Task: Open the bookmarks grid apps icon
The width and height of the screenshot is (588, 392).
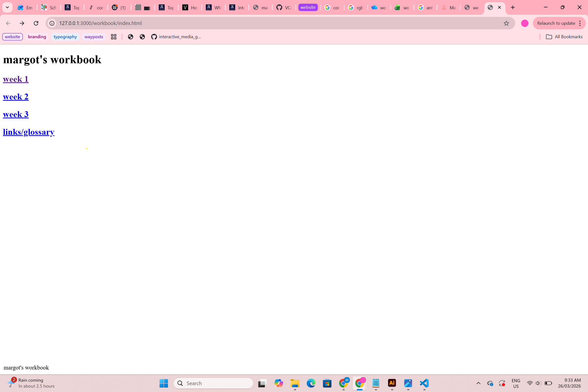Action: pos(114,37)
